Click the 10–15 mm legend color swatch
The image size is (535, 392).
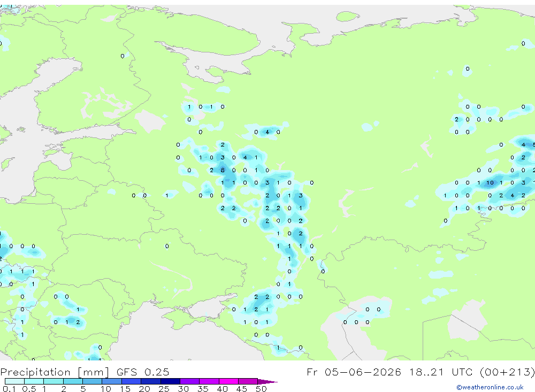[112, 381]
